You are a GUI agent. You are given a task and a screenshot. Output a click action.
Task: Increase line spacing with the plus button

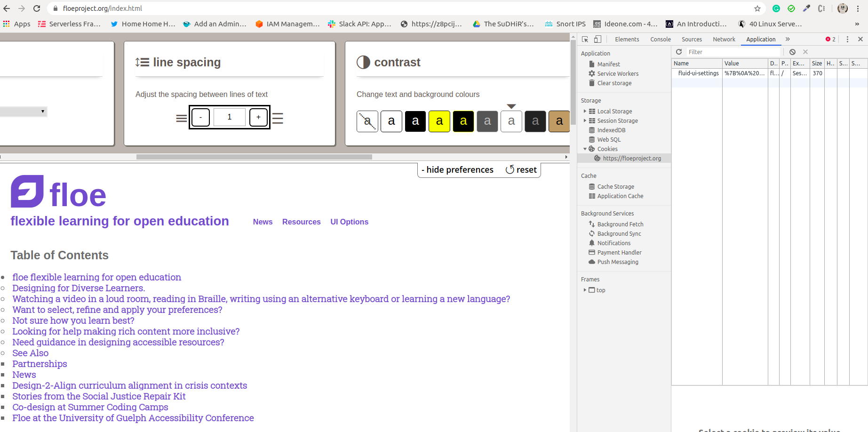pos(258,117)
